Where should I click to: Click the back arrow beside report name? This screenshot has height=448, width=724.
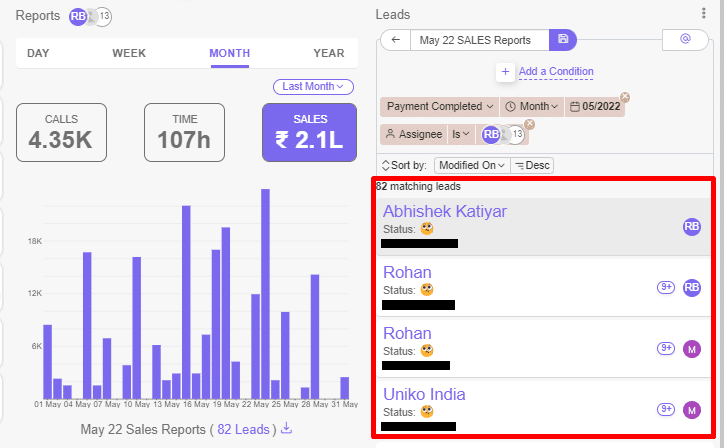click(x=396, y=40)
